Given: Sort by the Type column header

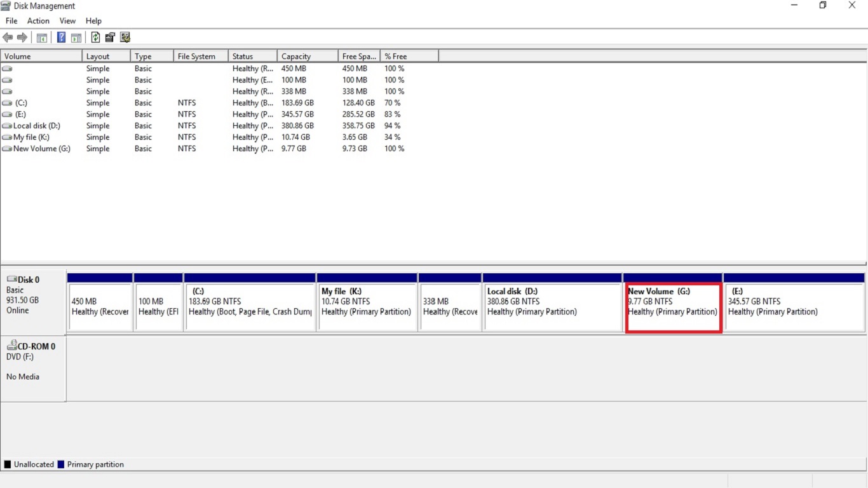Looking at the screenshot, I should pos(152,57).
